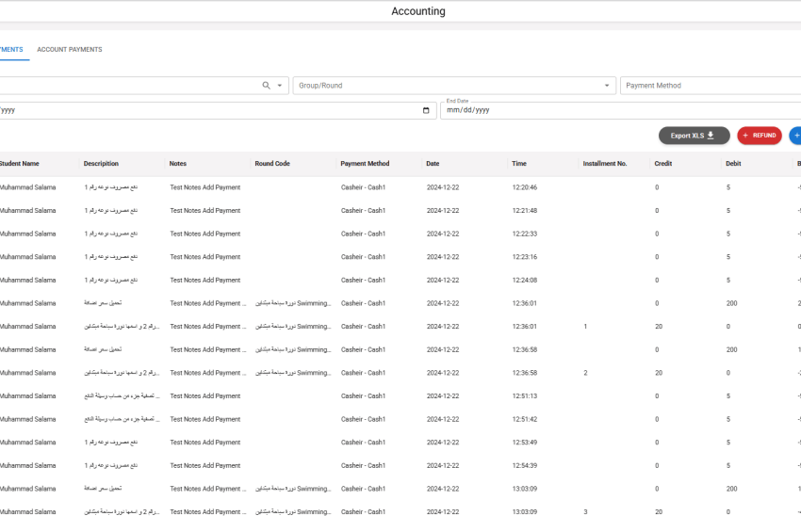Click the red REFUND button

[760, 136]
